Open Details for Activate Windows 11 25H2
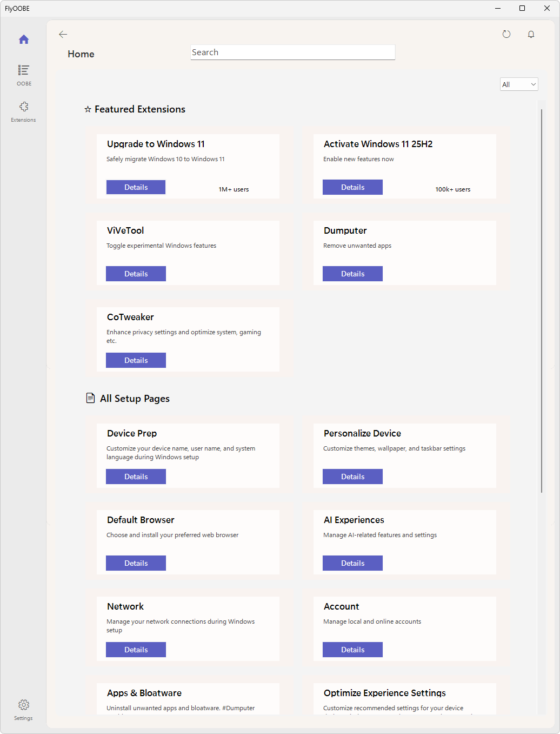This screenshot has width=560, height=734. pyautogui.click(x=352, y=187)
